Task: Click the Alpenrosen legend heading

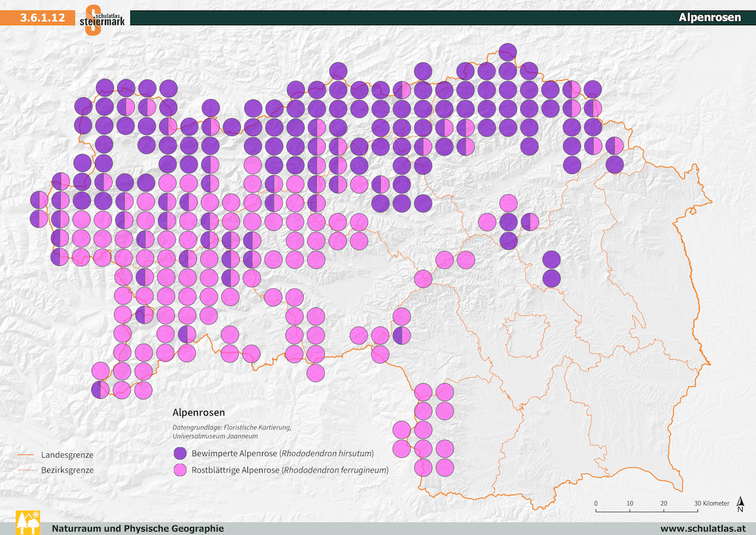Action: click(198, 412)
